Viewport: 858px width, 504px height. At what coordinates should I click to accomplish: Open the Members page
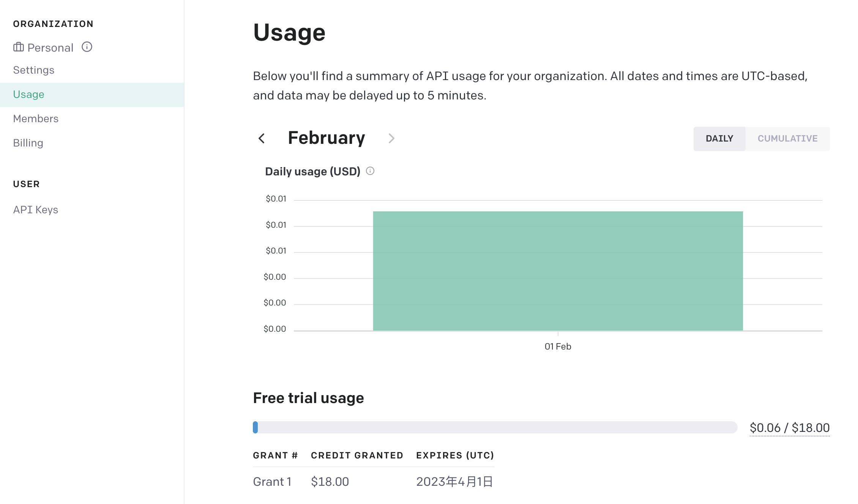(36, 119)
